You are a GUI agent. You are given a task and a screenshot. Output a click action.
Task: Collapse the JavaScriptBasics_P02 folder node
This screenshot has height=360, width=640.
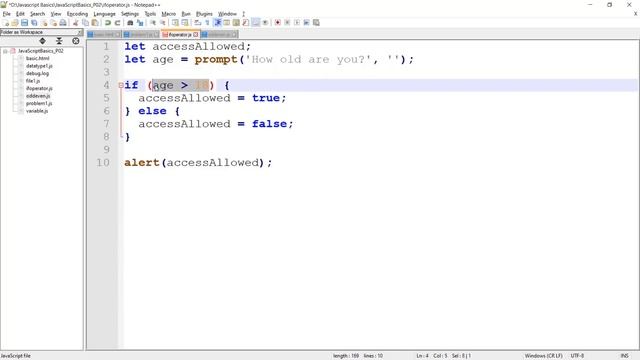tap(5, 51)
